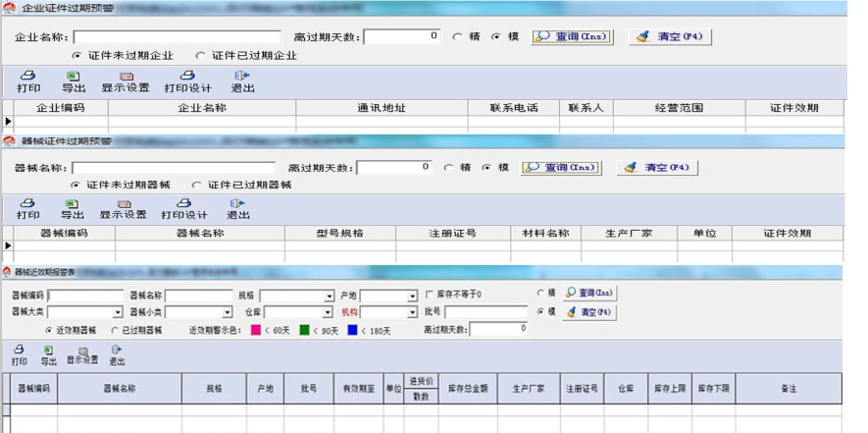Click 清空(F4) in near-expiry device report
Image resolution: width=868 pixels, height=433 pixels.
[589, 312]
